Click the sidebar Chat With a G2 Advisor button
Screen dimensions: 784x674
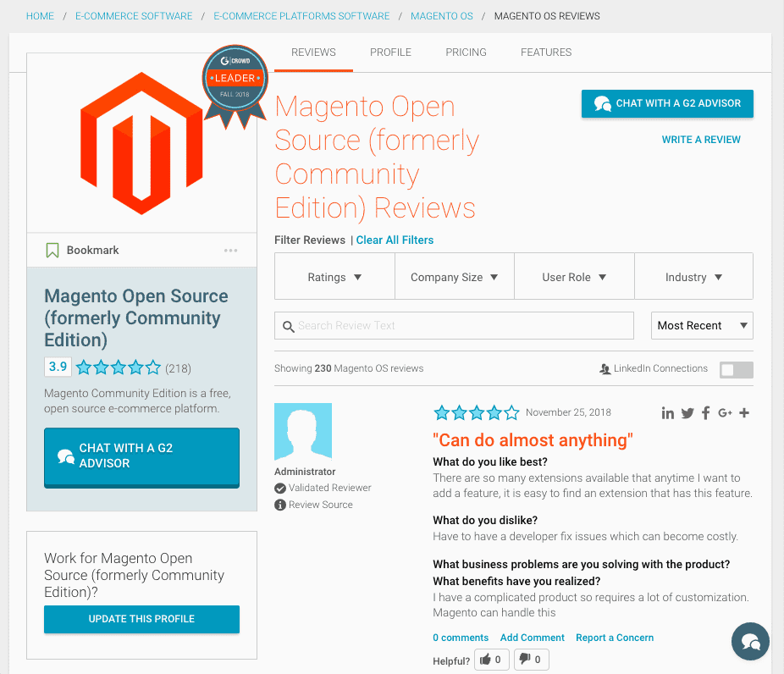pyautogui.click(x=141, y=457)
